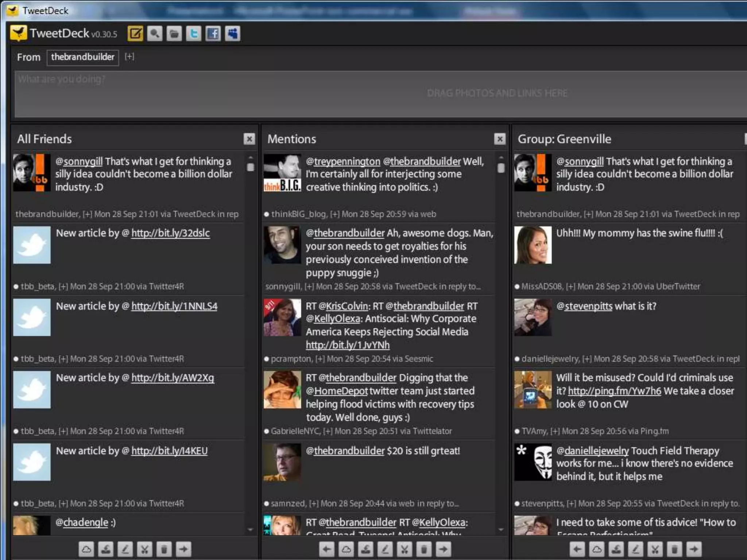This screenshot has width=747, height=560.
Task: Move Mentions column left with arrow button
Action: [x=327, y=549]
